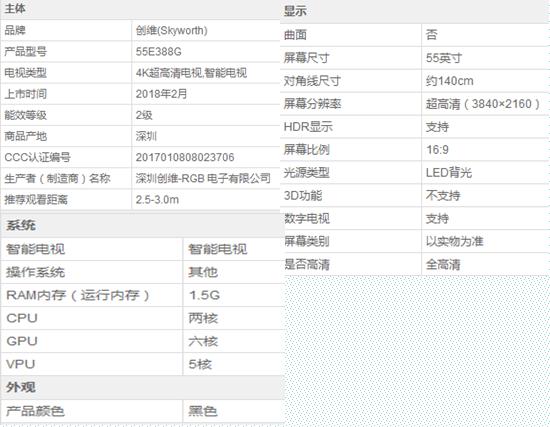Viewport: 550px width, 427px height.
Task: Click the 外观 section header
Action: click(21, 387)
